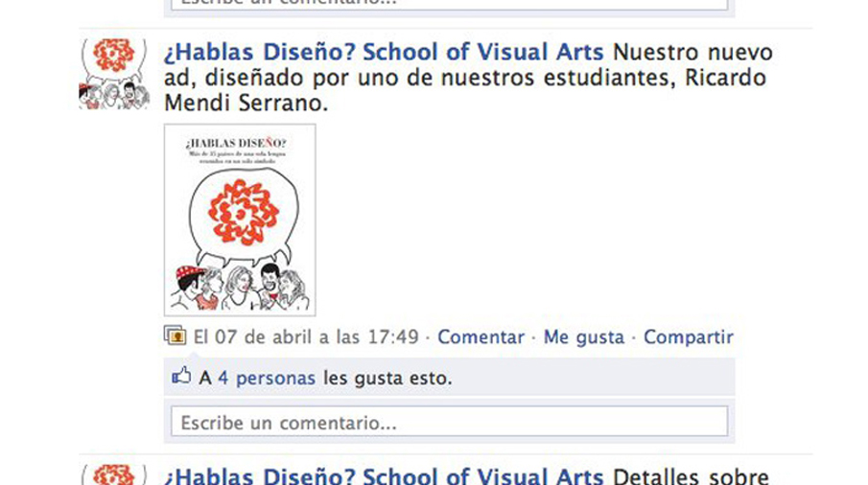
Task: View the 4 personas who like this
Action: click(267, 379)
